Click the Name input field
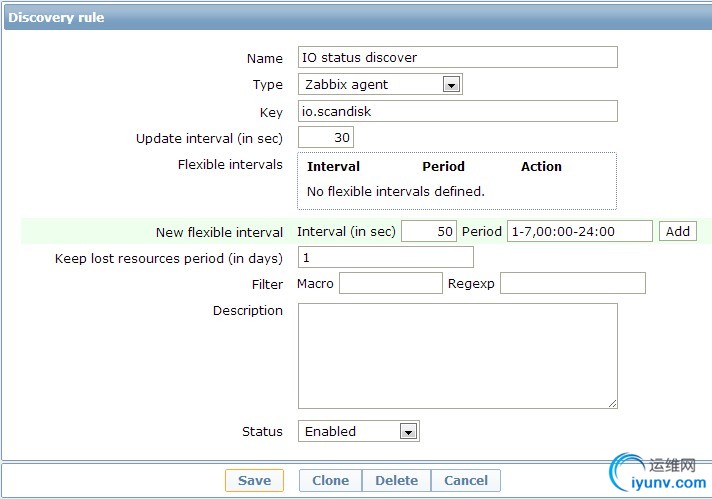This screenshot has height=499, width=712. (x=458, y=57)
